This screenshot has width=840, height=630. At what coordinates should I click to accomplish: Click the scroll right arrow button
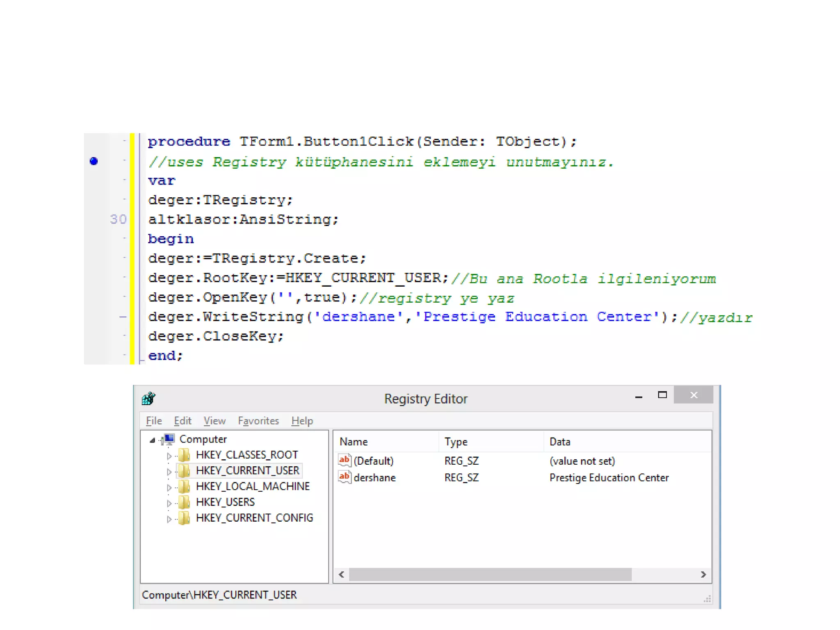pos(703,575)
